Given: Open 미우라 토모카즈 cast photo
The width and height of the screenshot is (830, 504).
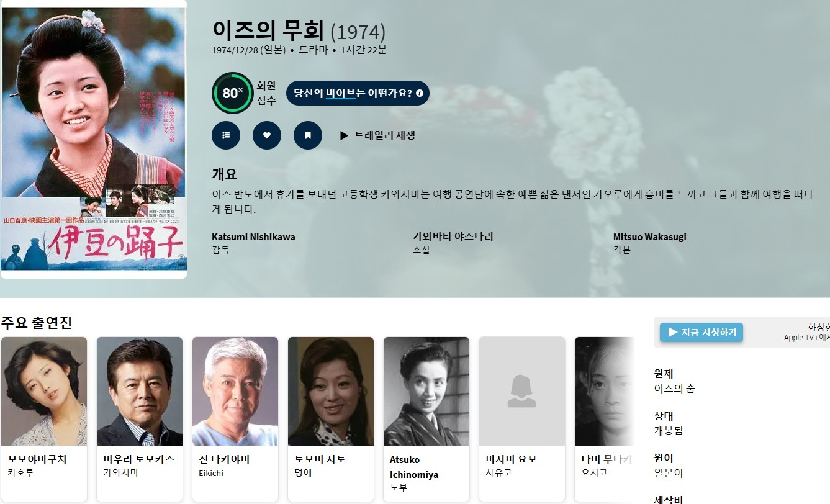Looking at the screenshot, I should 140,391.
